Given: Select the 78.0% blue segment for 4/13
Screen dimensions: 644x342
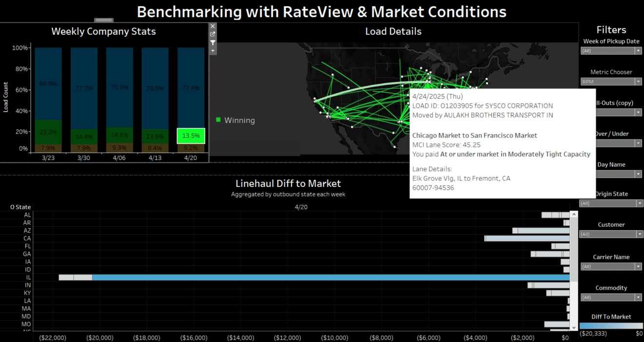Looking at the screenshot, I should pyautogui.click(x=155, y=88).
